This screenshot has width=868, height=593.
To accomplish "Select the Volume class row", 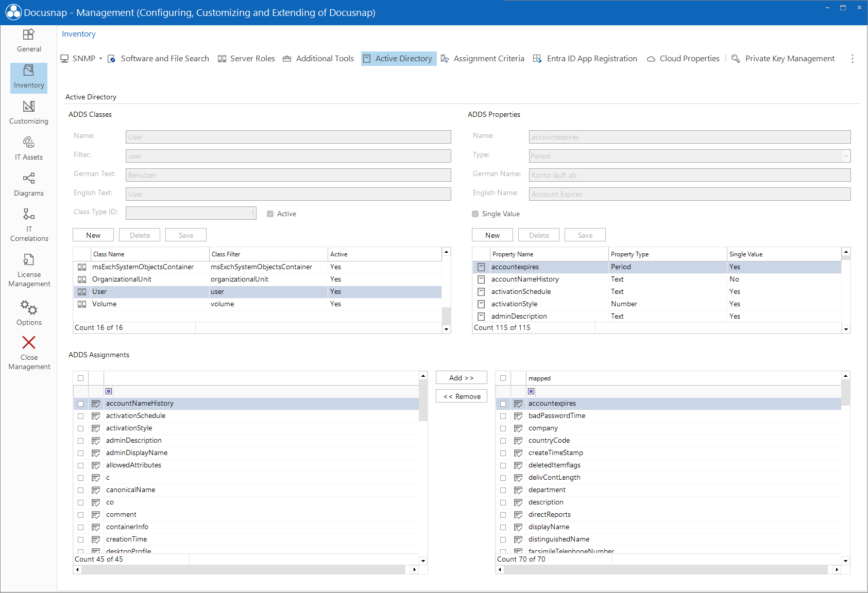I will pos(258,304).
